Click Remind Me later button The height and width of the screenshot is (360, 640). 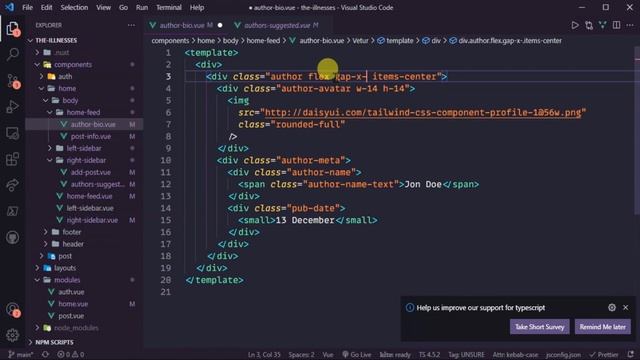point(602,327)
